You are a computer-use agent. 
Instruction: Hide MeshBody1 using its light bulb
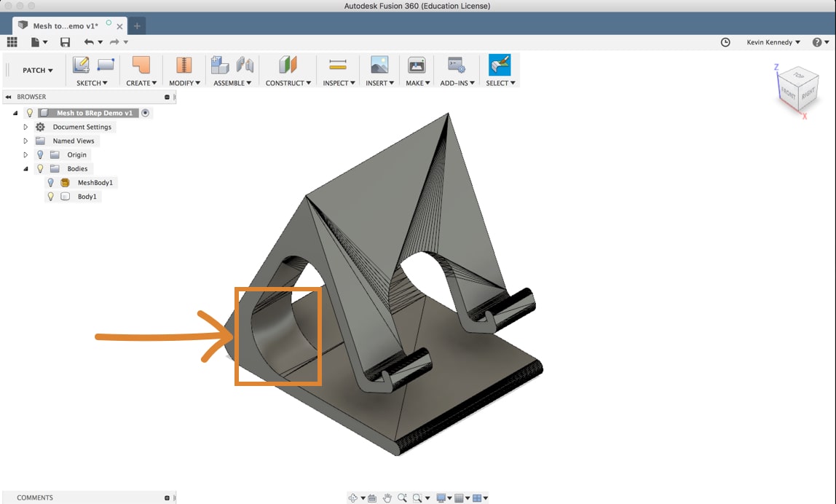coord(51,182)
